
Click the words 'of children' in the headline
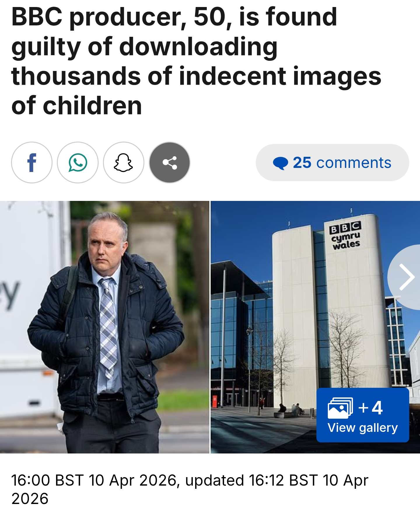(x=77, y=105)
